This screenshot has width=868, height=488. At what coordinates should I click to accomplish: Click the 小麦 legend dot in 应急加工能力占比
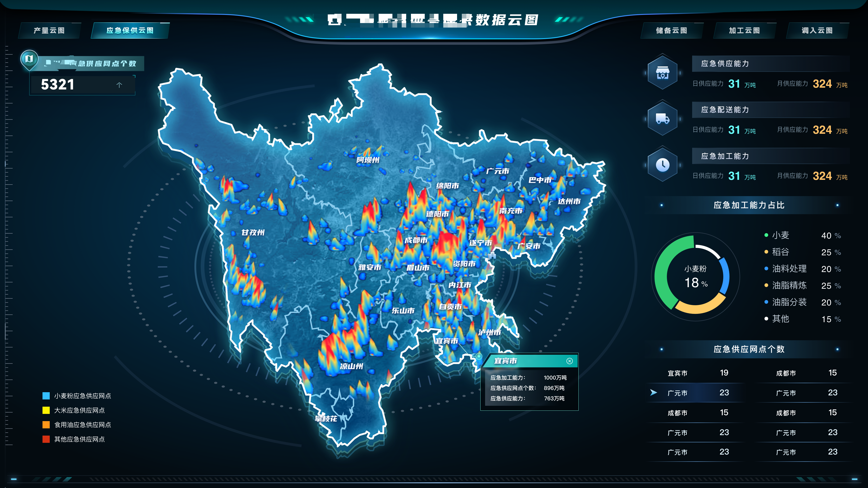tap(766, 235)
